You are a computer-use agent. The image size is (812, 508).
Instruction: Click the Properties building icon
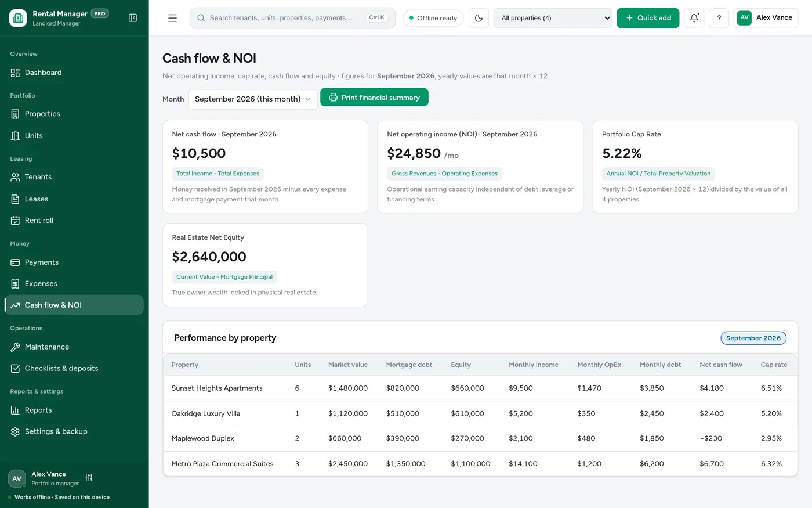[x=15, y=114]
